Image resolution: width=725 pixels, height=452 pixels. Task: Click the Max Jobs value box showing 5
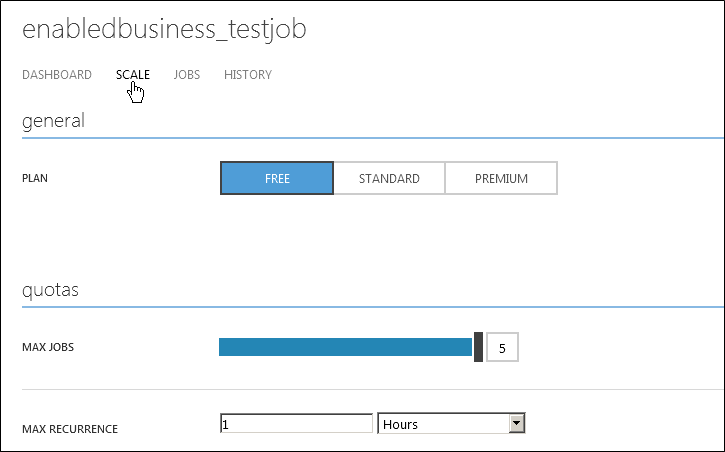click(x=502, y=347)
